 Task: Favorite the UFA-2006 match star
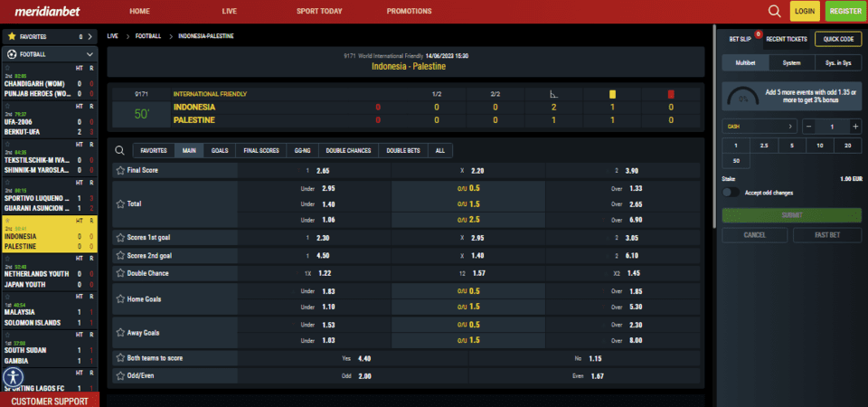[x=8, y=107]
